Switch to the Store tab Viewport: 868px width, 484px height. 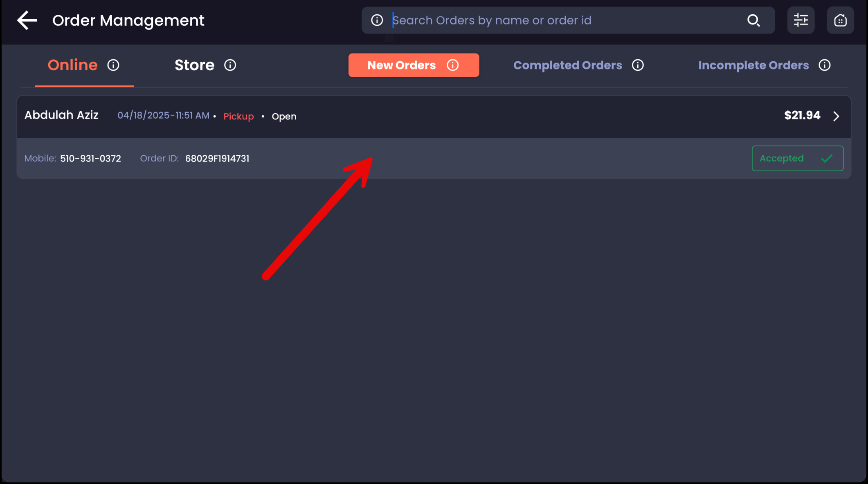(x=194, y=65)
